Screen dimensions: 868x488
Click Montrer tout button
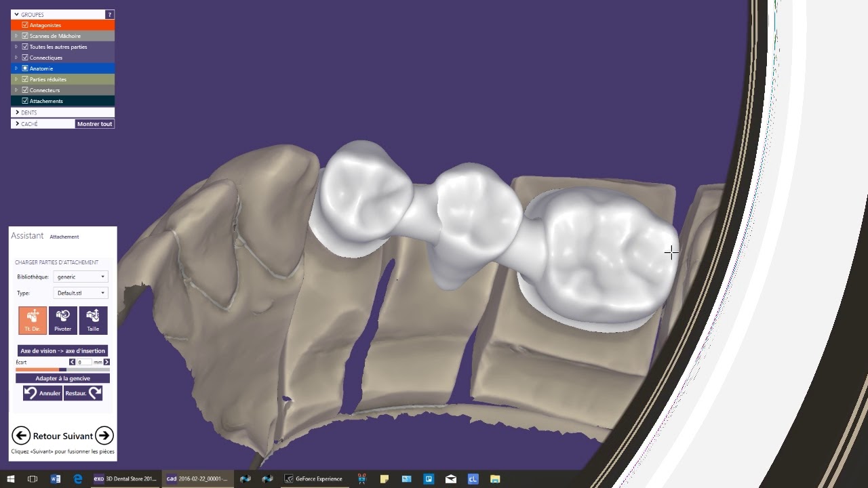tap(95, 124)
